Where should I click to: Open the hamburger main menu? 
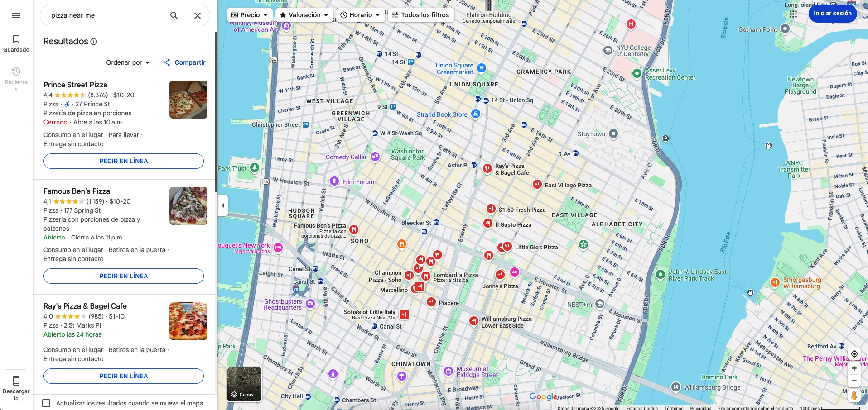click(x=16, y=15)
